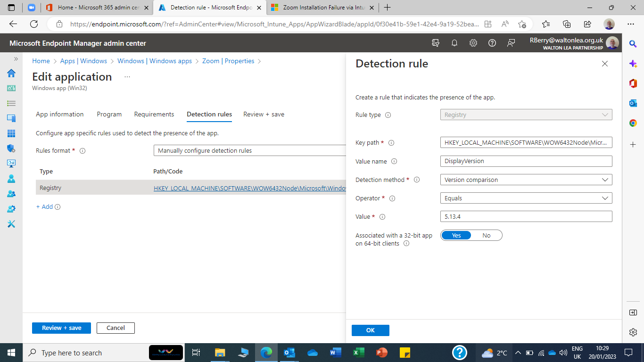
Task: Click Home breadcrumb link
Action: click(x=41, y=61)
